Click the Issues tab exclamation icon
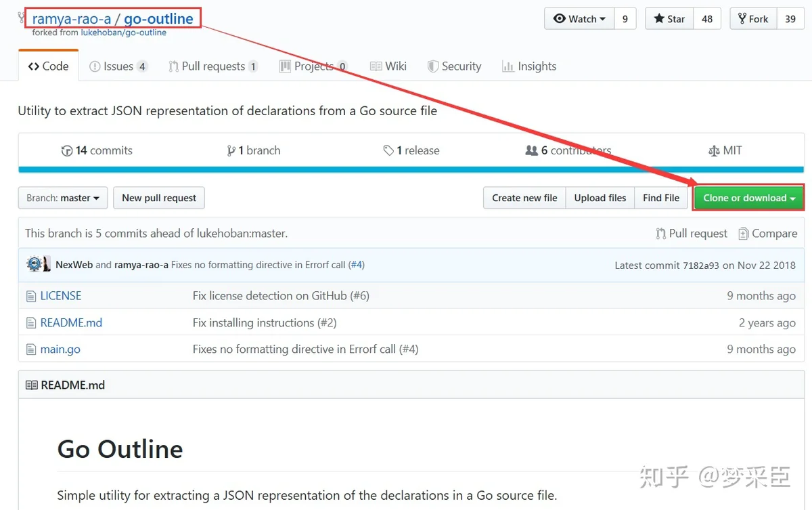The image size is (812, 510). coord(95,66)
